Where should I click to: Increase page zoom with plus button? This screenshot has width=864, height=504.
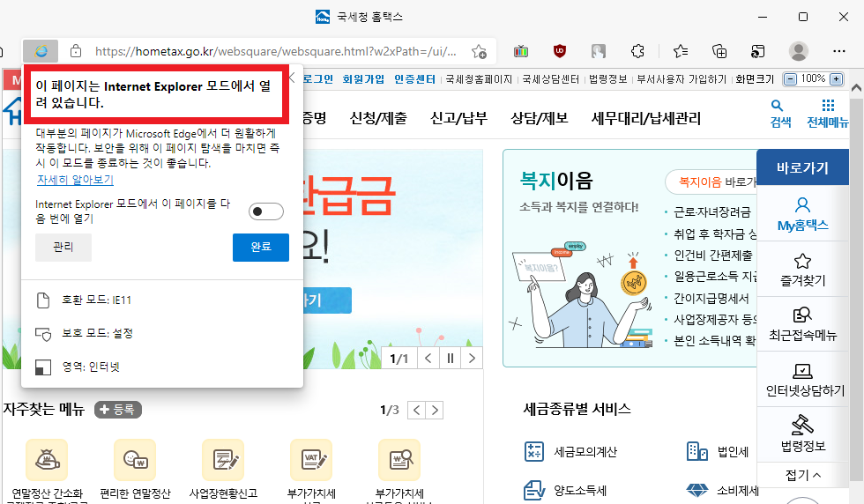837,78
